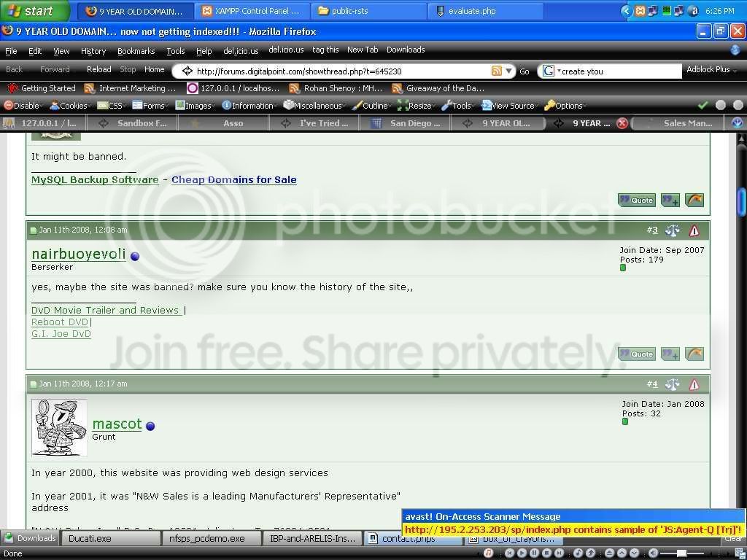
Task: Click mascot's online status indicator
Action: pyautogui.click(x=150, y=426)
